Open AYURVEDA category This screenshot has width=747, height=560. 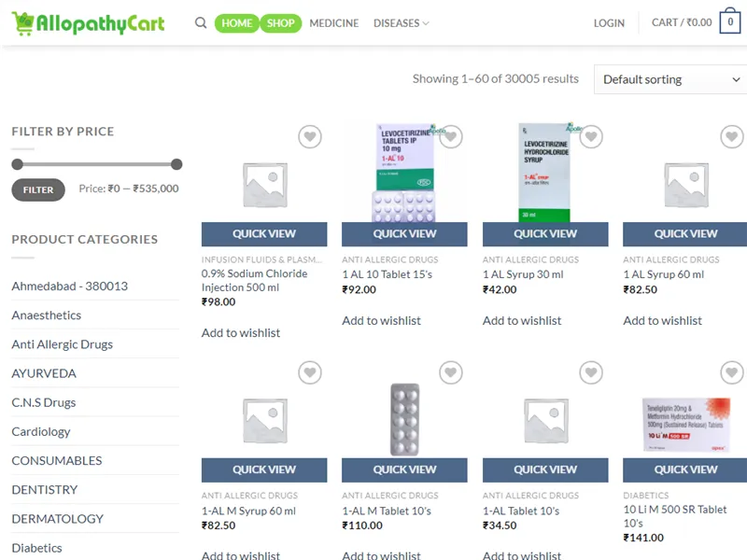coord(44,373)
